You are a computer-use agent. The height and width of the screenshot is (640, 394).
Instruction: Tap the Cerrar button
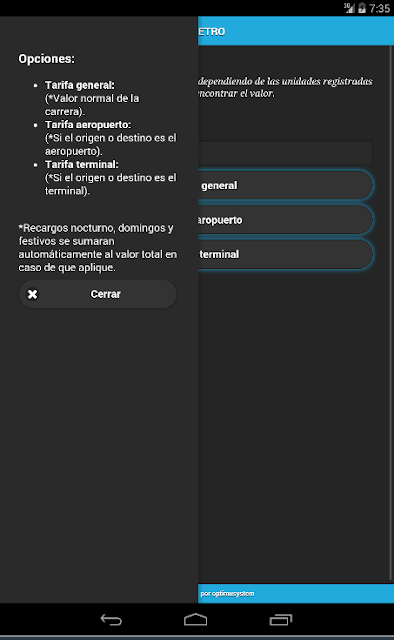pos(98,294)
